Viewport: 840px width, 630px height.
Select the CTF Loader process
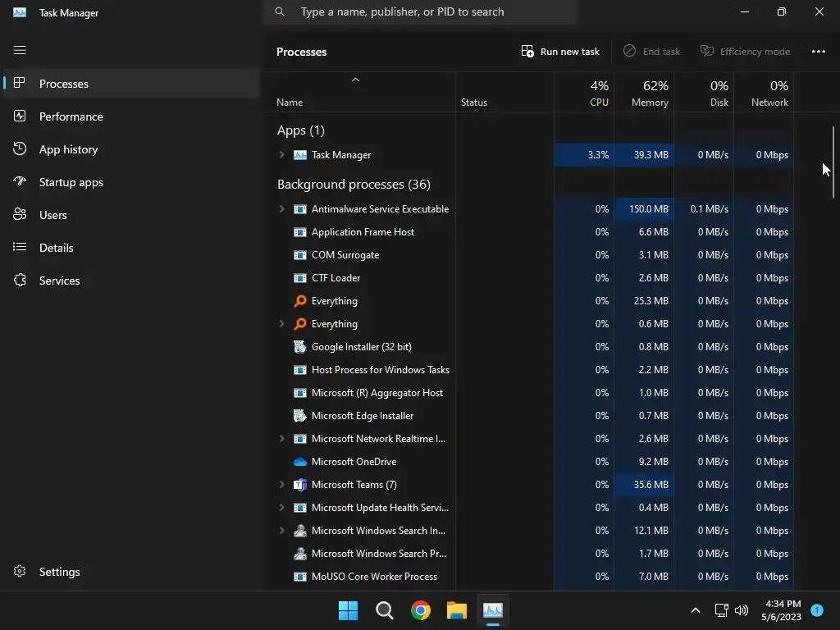click(x=529, y=278)
